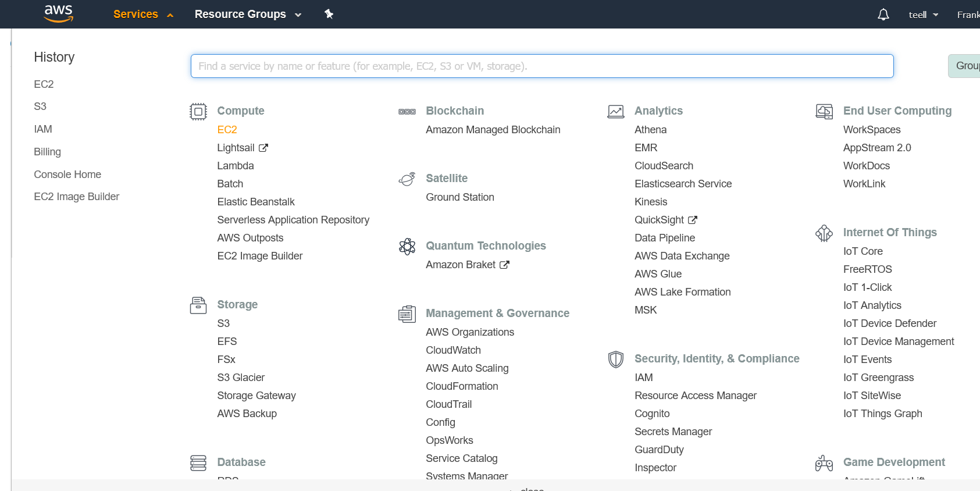Click the Game Development controller icon

(824, 463)
